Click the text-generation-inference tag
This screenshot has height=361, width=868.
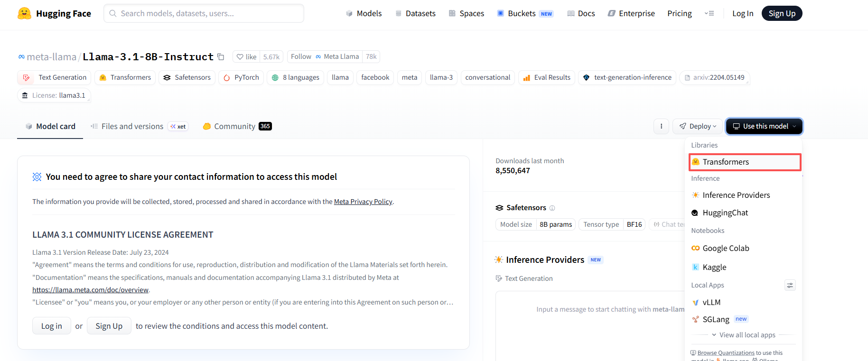coord(627,77)
